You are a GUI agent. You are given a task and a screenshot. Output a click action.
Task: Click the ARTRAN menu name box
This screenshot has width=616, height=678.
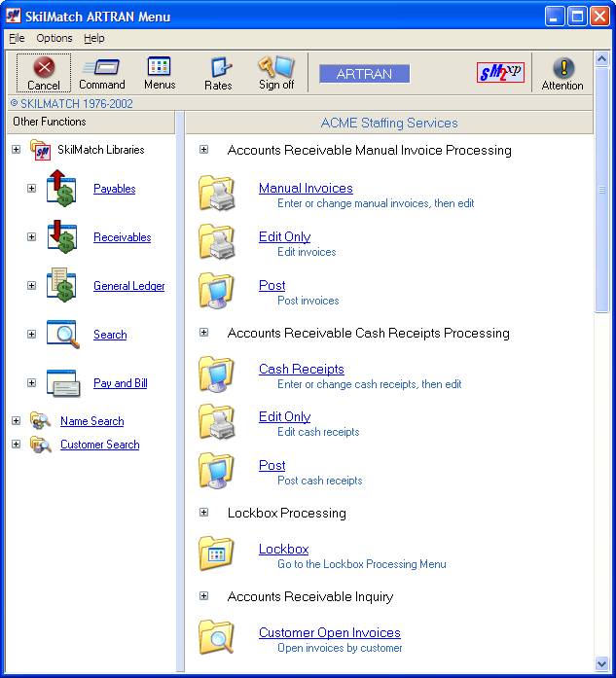click(x=364, y=74)
